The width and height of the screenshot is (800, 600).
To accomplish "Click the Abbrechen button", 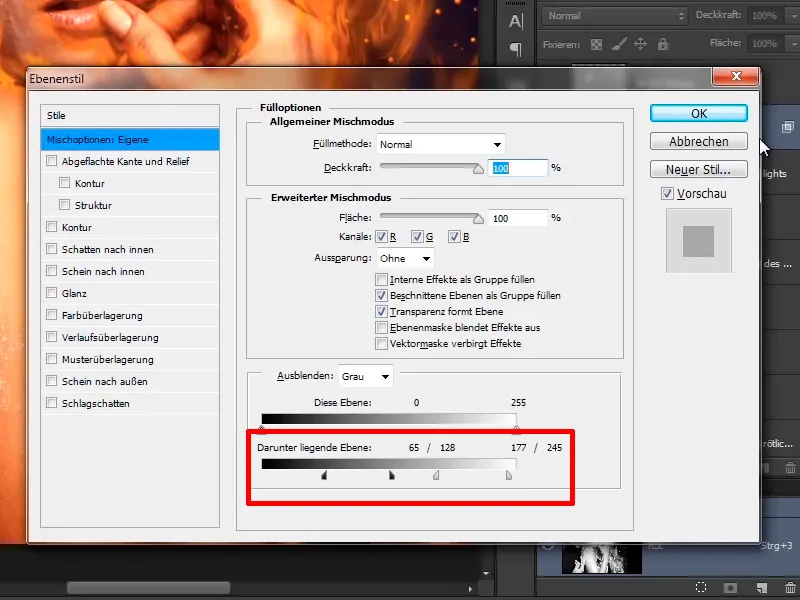I will (x=698, y=141).
